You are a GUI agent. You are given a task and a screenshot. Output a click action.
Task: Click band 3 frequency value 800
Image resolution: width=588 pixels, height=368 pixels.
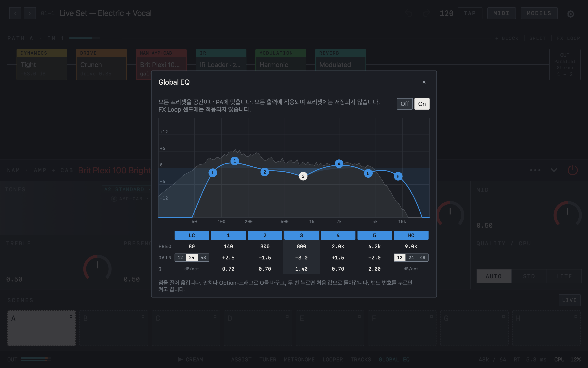coord(302,247)
